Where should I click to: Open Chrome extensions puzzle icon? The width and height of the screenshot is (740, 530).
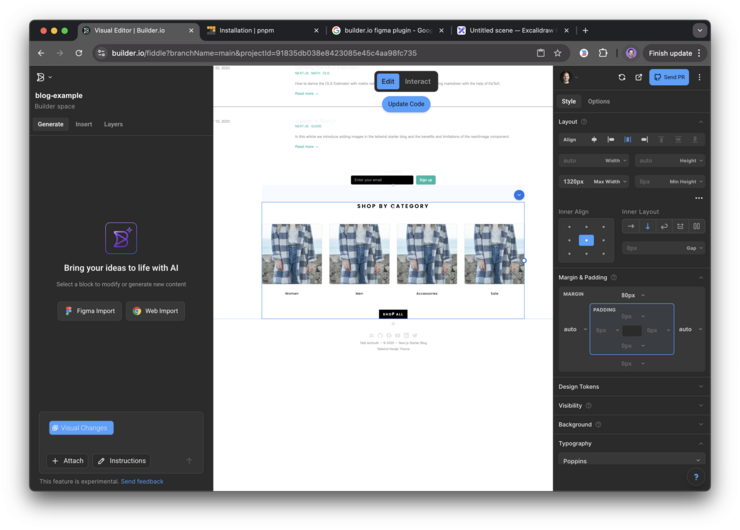(603, 53)
